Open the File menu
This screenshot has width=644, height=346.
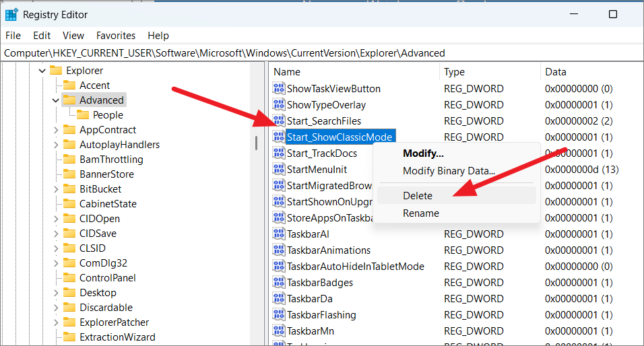pos(13,36)
